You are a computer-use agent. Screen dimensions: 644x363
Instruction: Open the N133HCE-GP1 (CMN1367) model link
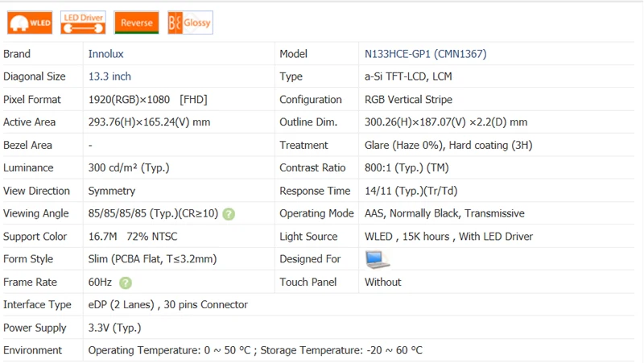click(x=426, y=54)
